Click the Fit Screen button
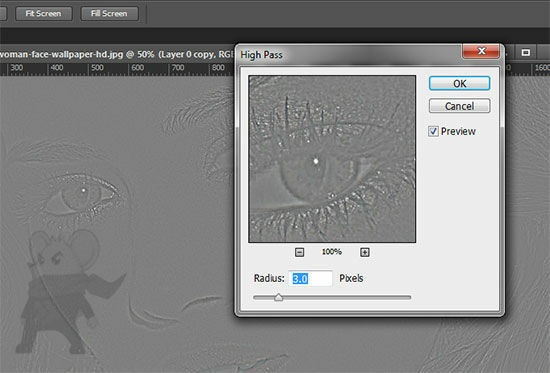This screenshot has width=550, height=373. click(43, 14)
